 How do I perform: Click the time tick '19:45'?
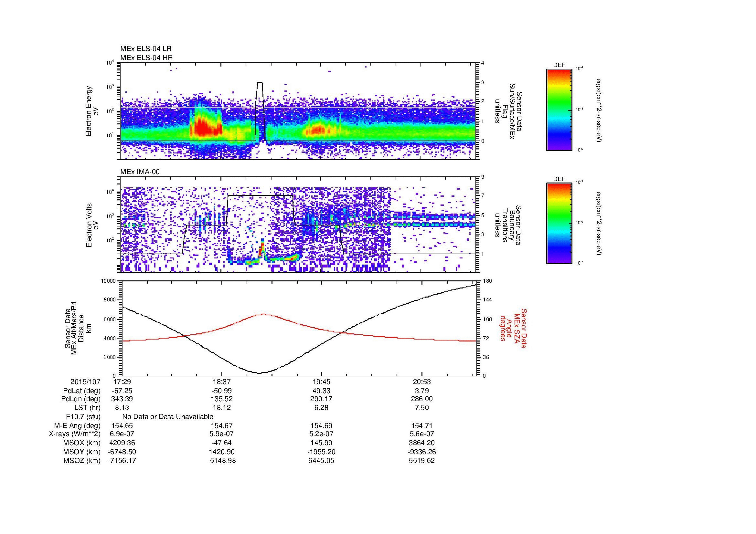[x=321, y=382]
